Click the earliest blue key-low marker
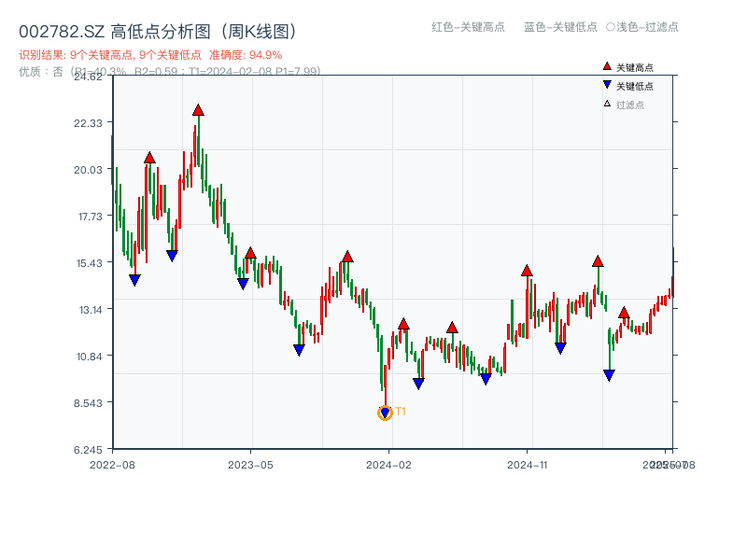 (x=134, y=280)
